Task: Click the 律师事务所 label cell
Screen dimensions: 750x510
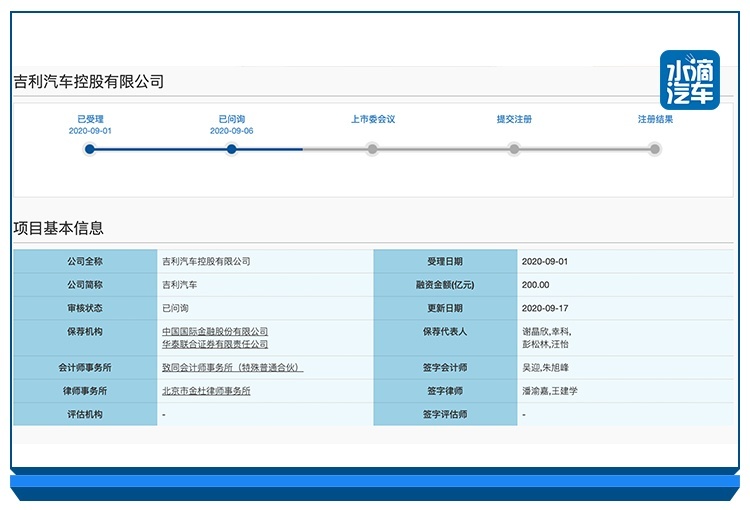Action: (x=85, y=391)
